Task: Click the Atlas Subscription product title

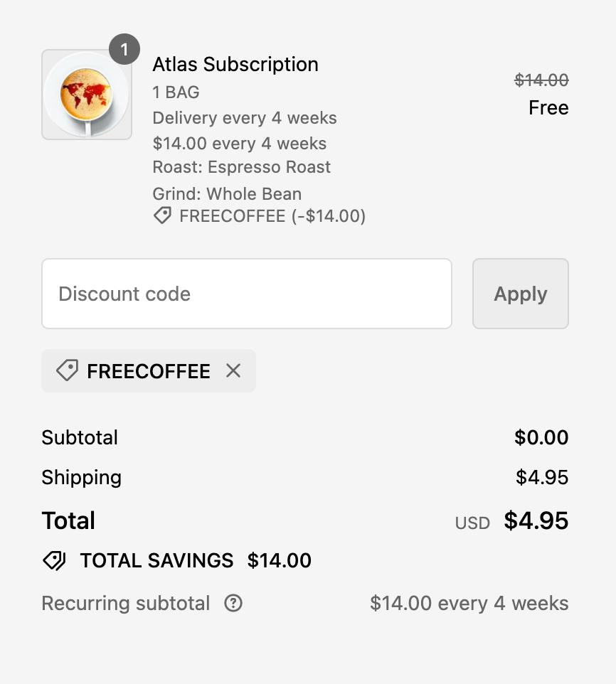Action: click(x=235, y=64)
